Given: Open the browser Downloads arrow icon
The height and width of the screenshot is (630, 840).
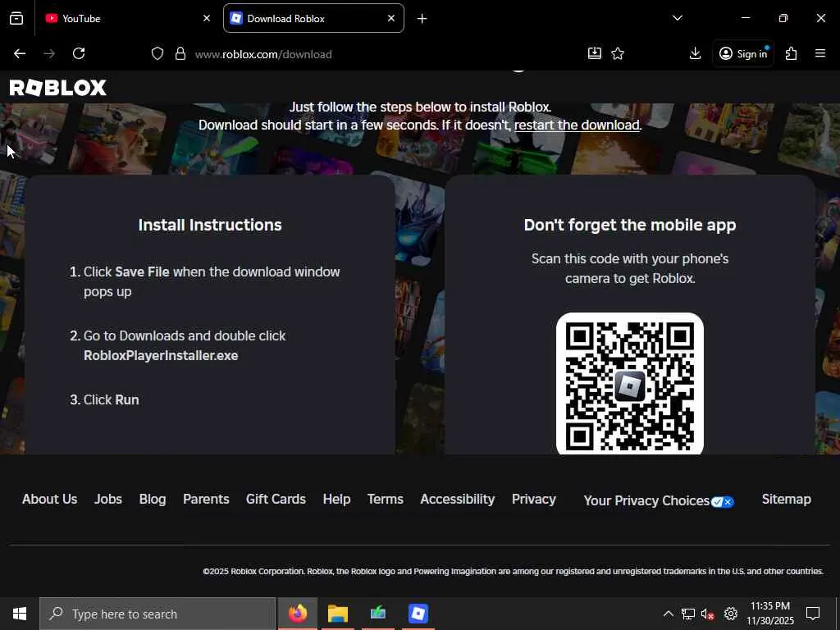Looking at the screenshot, I should (x=695, y=53).
